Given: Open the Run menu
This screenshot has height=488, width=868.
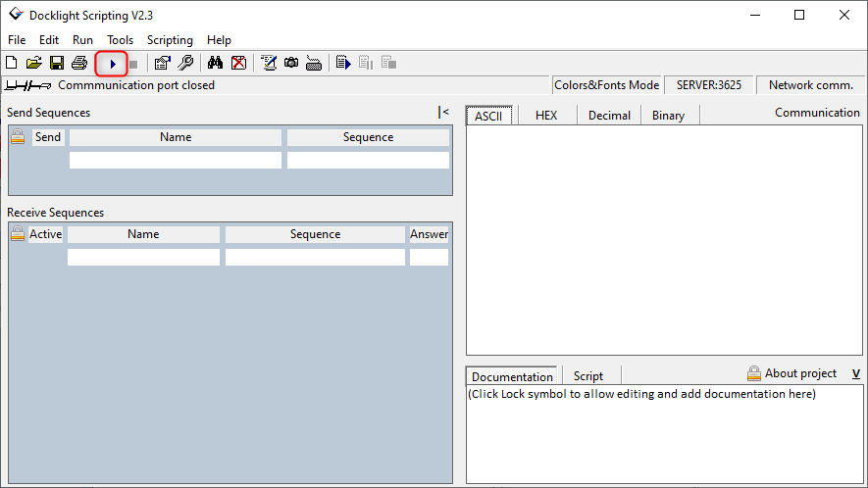Looking at the screenshot, I should click(82, 40).
